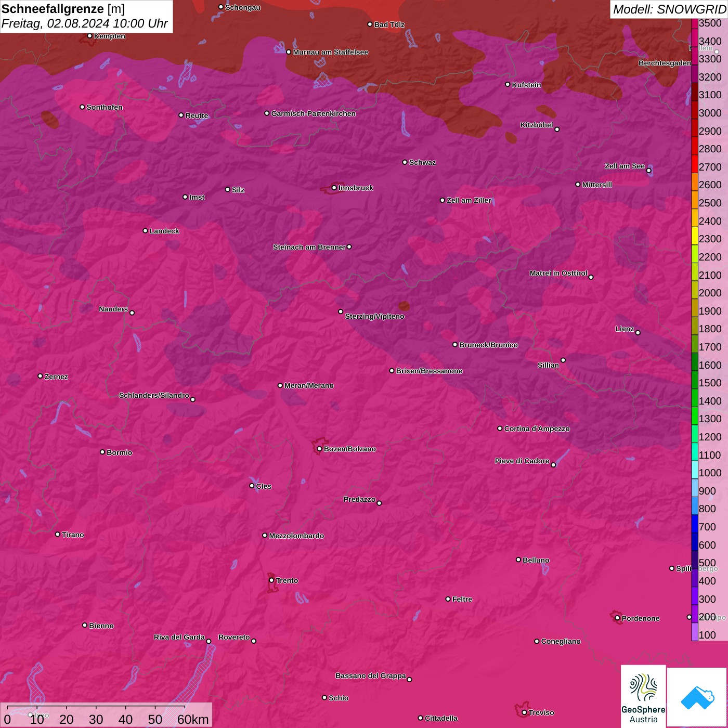Click the Bozen/Bolzano city marker

click(319, 449)
